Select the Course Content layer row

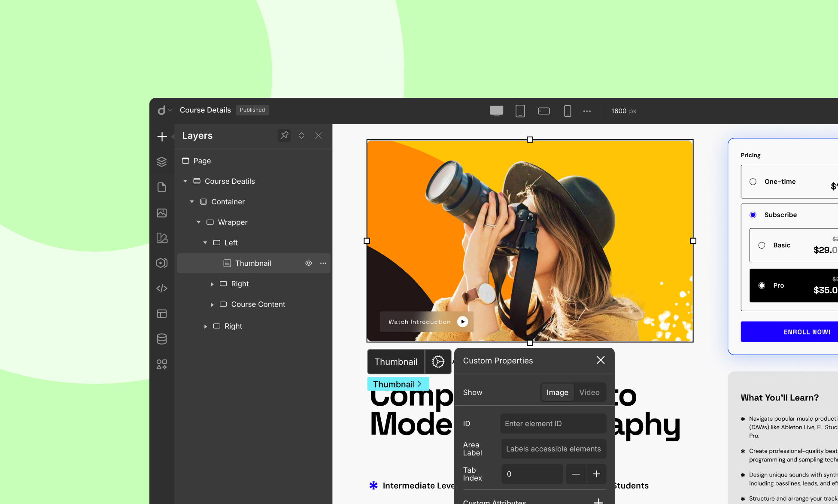point(253,304)
